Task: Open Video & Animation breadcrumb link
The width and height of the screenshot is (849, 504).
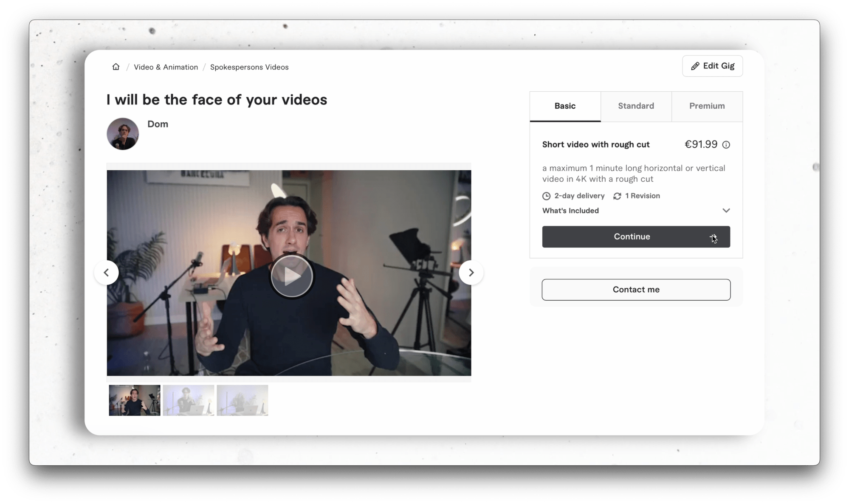Action: pyautogui.click(x=166, y=67)
